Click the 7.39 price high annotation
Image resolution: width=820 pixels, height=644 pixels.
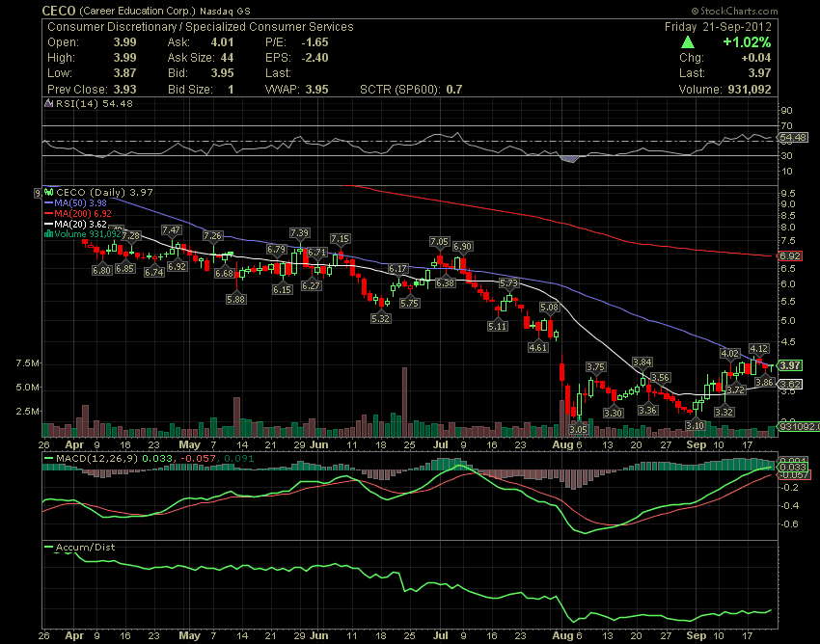coord(300,233)
